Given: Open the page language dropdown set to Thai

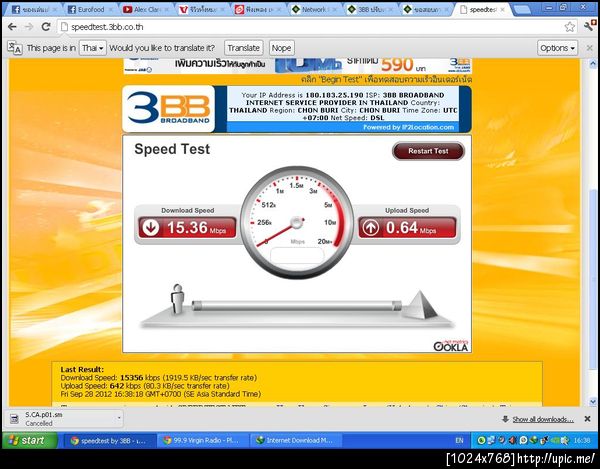Looking at the screenshot, I should tap(93, 48).
